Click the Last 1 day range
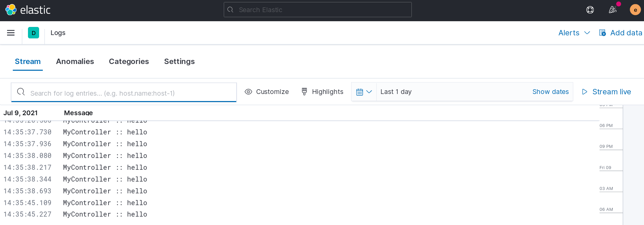The height and width of the screenshot is (225, 644). [396, 92]
